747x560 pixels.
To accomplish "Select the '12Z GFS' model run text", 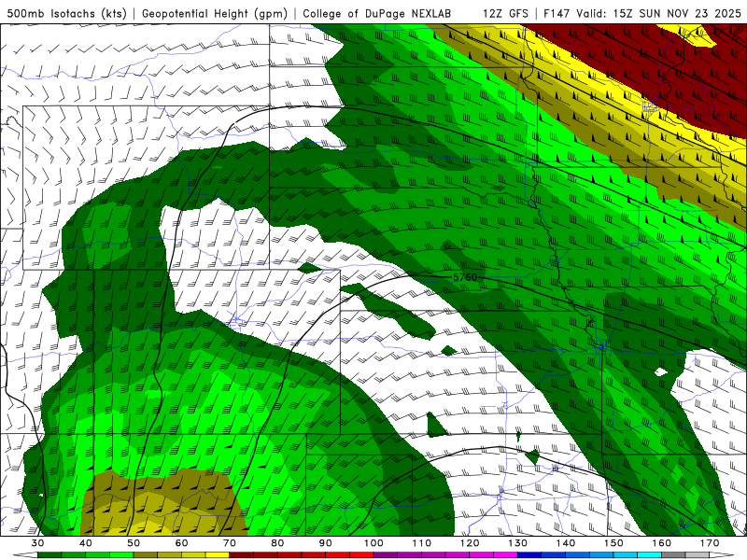I will coord(505,14).
